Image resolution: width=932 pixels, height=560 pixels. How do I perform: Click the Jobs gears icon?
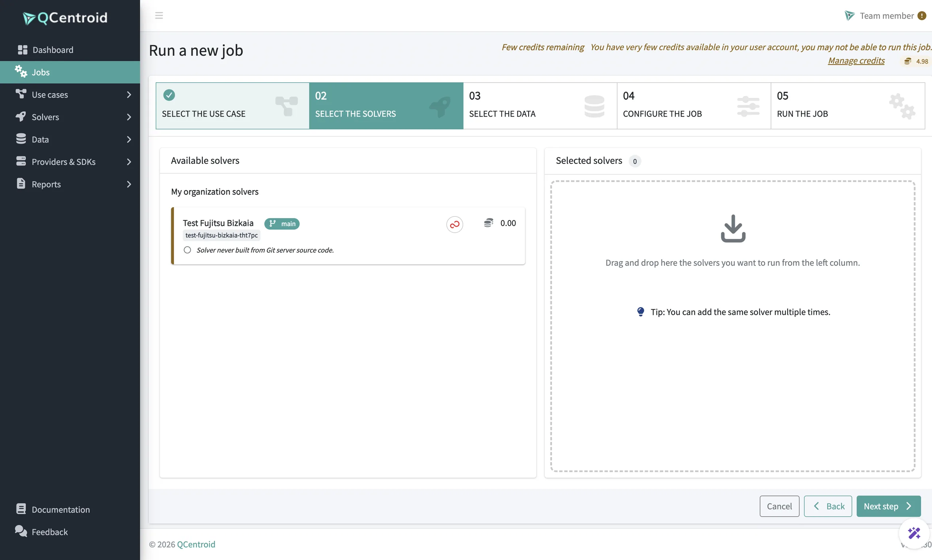(21, 71)
